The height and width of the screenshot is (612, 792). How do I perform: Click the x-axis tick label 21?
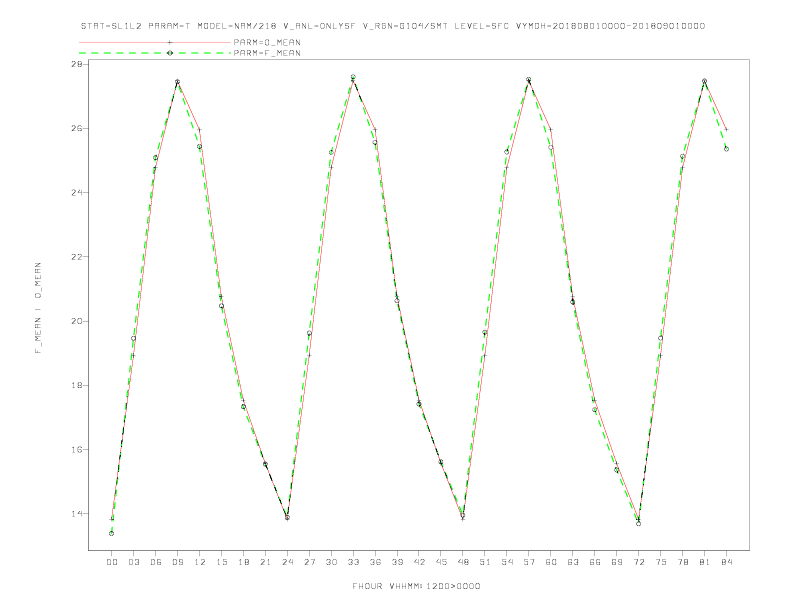tap(265, 562)
